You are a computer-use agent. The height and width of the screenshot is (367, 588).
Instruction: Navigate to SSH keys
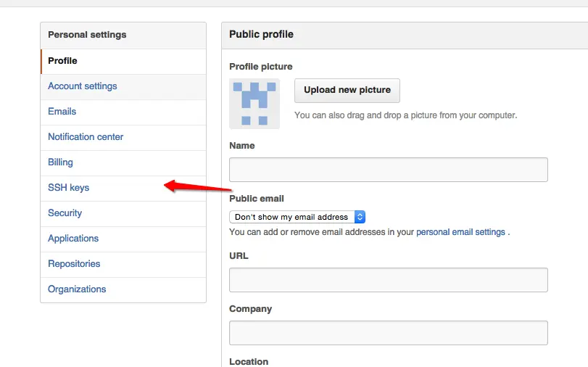pyautogui.click(x=123, y=188)
